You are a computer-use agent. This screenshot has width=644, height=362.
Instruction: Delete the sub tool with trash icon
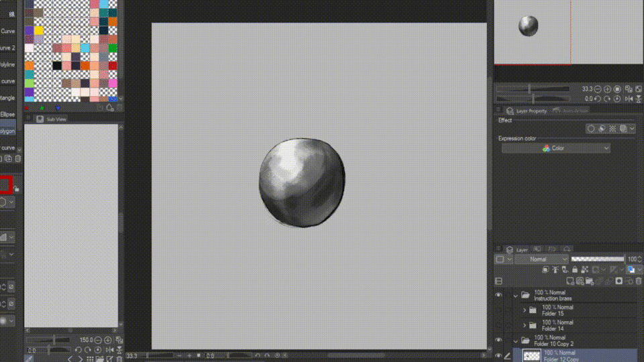[18, 159]
